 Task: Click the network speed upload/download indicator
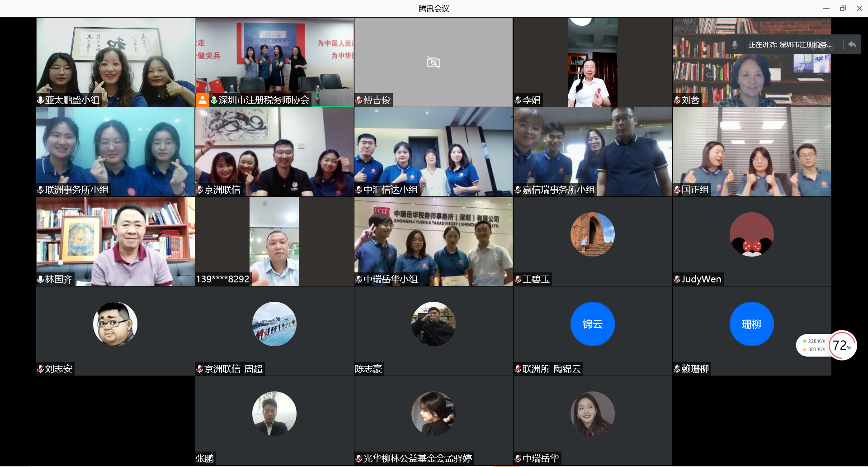tap(814, 346)
